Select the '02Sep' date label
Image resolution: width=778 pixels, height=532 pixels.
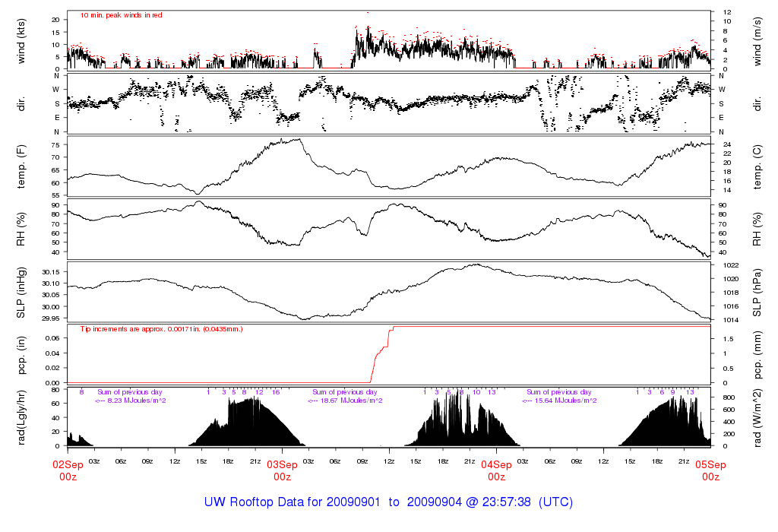point(68,465)
